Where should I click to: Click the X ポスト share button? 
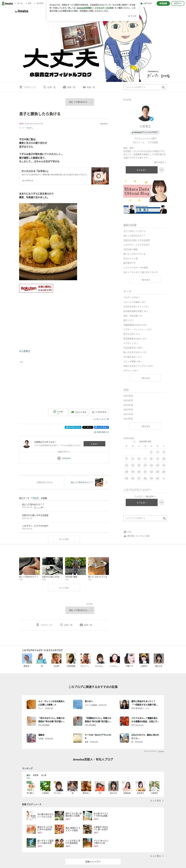(88, 427)
